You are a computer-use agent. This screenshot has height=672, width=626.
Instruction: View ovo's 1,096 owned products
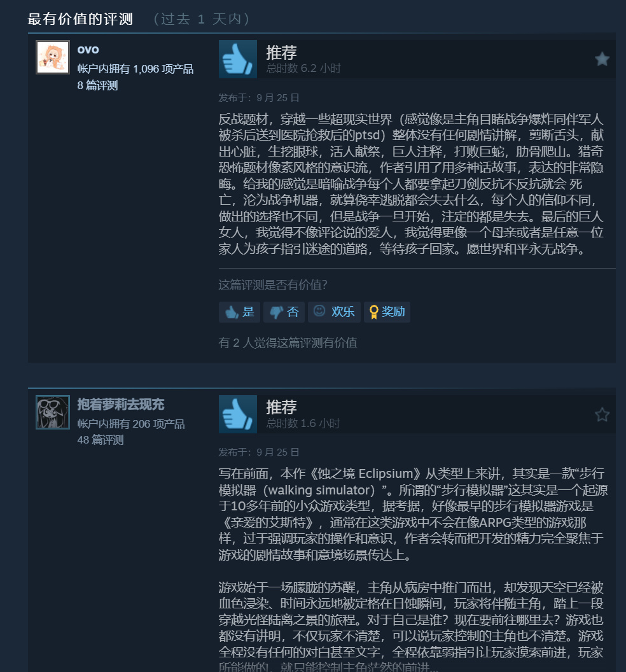136,69
